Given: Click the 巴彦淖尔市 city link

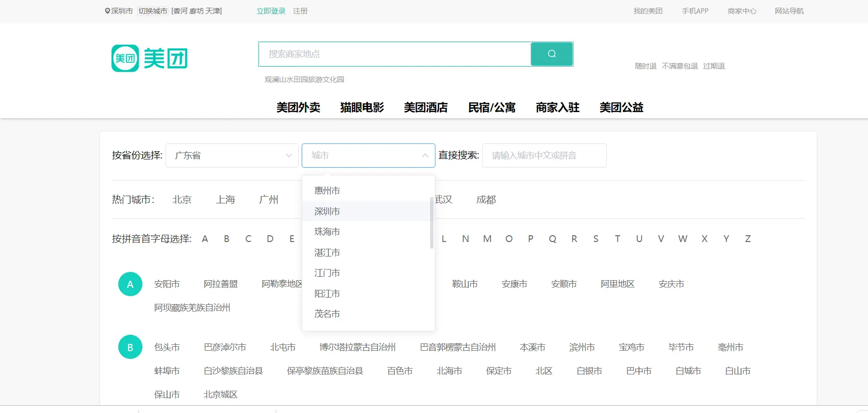Looking at the screenshot, I should (225, 347).
